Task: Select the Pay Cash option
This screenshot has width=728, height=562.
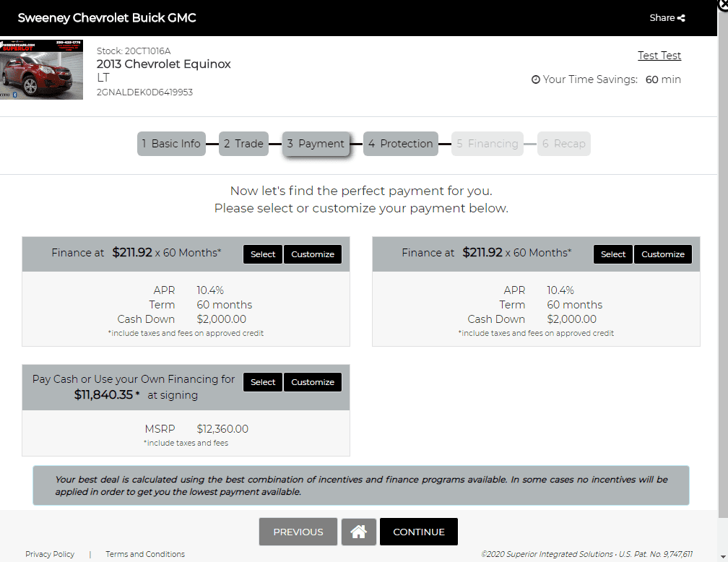Action: point(263,382)
